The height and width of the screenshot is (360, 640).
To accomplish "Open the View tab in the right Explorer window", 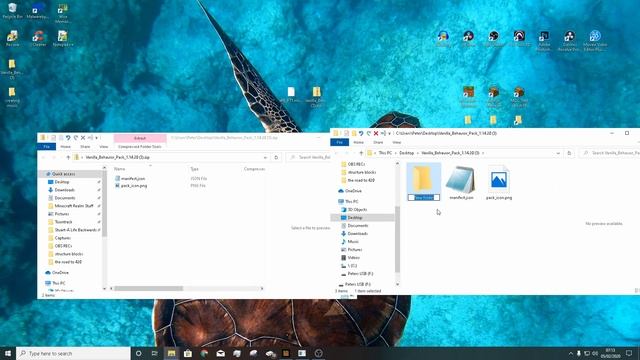I will point(397,142).
